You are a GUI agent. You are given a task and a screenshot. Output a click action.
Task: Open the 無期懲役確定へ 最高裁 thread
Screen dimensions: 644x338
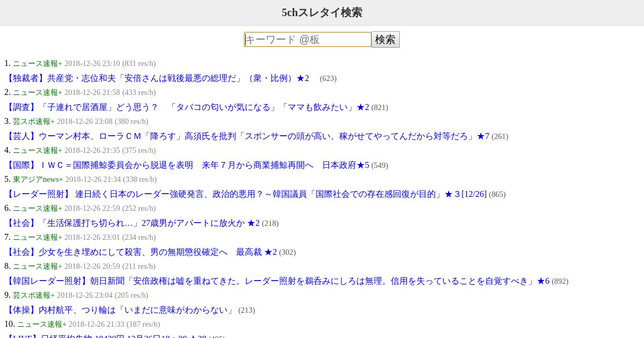tap(141, 252)
